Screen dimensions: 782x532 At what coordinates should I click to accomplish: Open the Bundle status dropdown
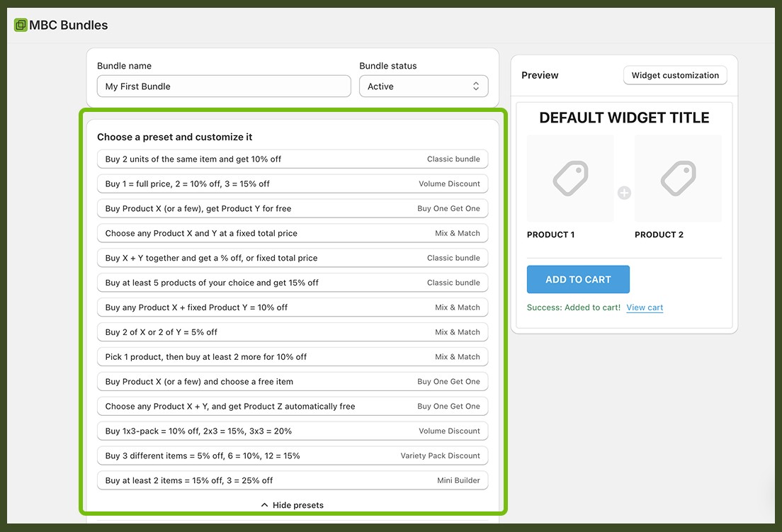(x=424, y=86)
